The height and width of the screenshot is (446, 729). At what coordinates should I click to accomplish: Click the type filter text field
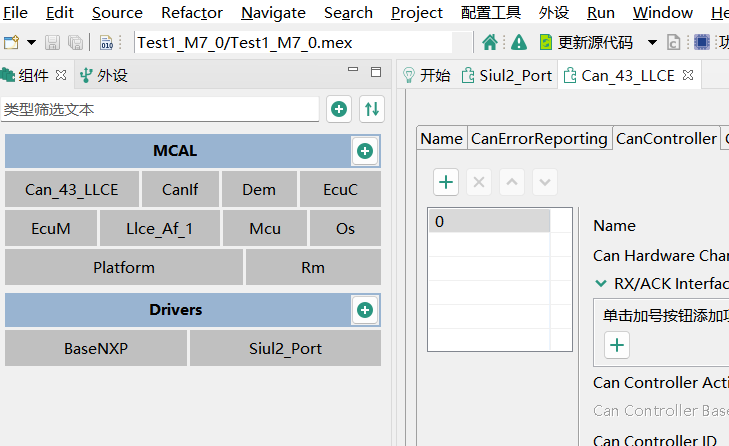(160, 109)
